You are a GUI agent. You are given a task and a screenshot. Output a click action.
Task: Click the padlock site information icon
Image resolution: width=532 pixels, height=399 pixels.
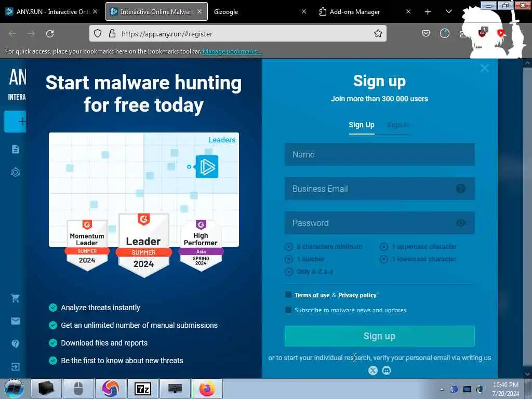click(112, 33)
